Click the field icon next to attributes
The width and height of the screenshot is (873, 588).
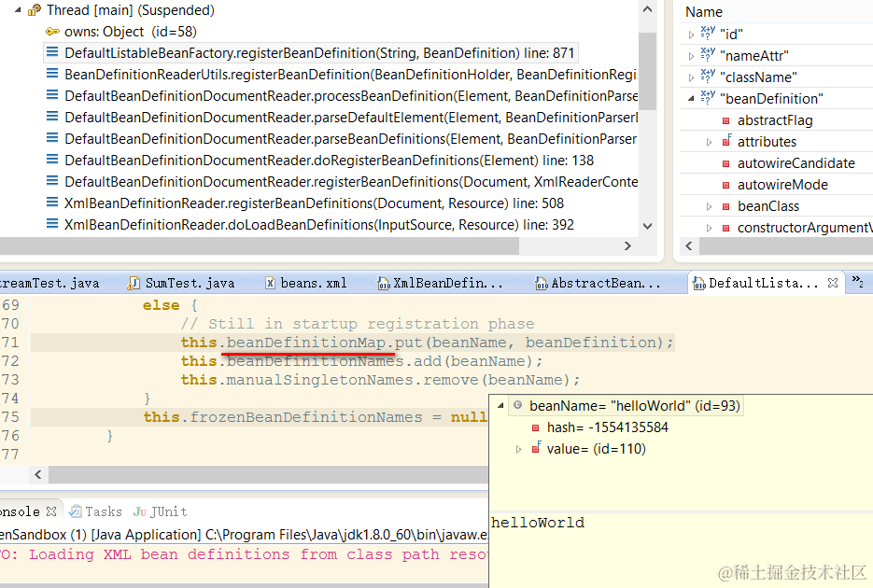pos(726,141)
